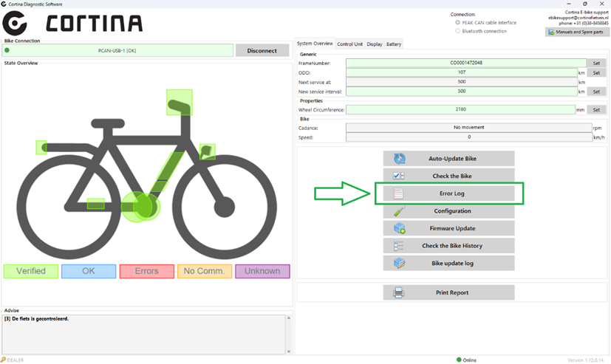Click the blue OK legend swatch

[x=89, y=271]
